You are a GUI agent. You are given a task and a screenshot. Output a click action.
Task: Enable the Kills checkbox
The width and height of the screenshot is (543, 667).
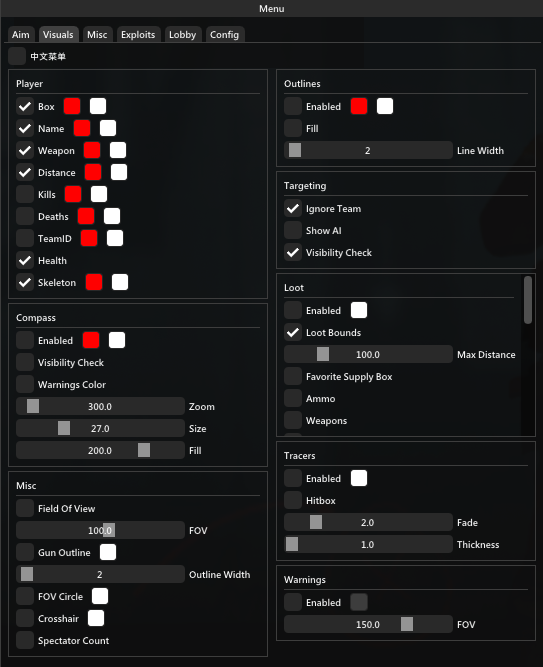(x=25, y=194)
